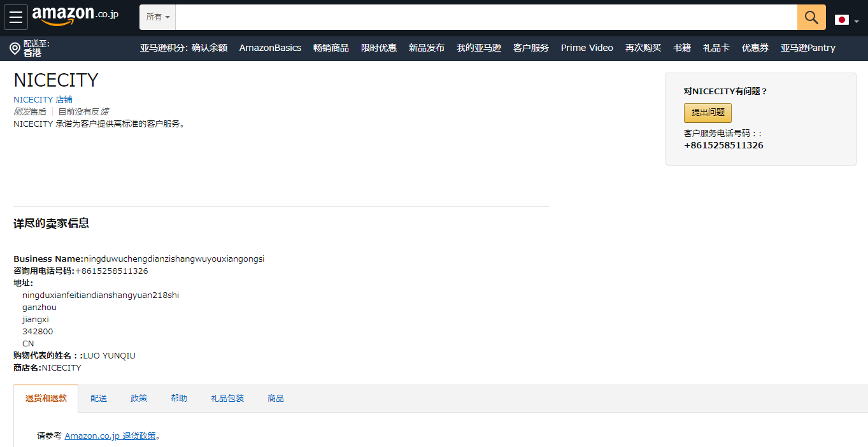Click the 对NICECITY有问题？ heading
This screenshot has width=868, height=447.
point(725,92)
